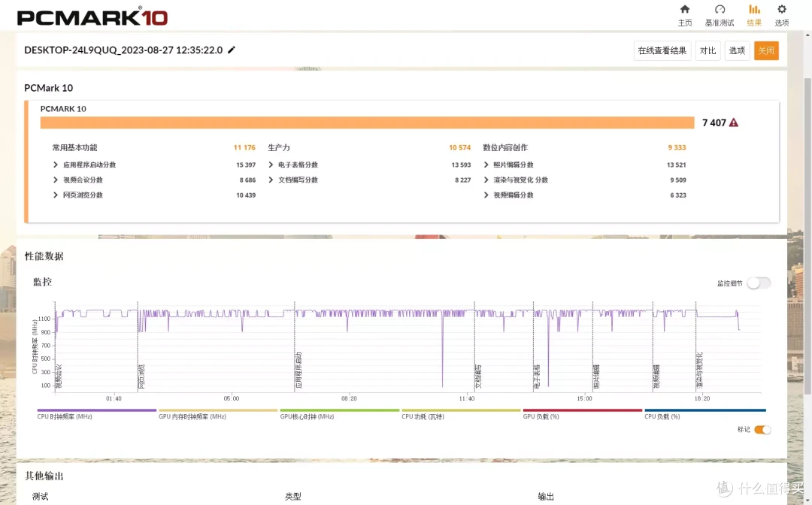Click the 6 323 video editing score value
The height and width of the screenshot is (505, 812).
pyautogui.click(x=678, y=195)
